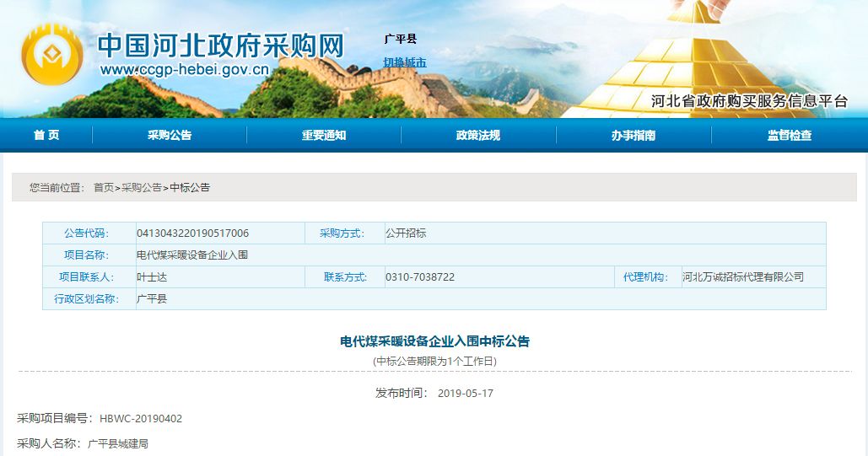This screenshot has width=868, height=456.
Task: Click the 中标公告 breadcrumb link
Action: [x=190, y=188]
